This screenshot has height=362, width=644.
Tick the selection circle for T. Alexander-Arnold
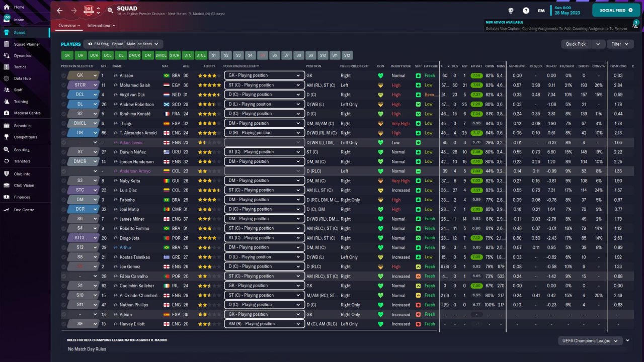coord(64,133)
